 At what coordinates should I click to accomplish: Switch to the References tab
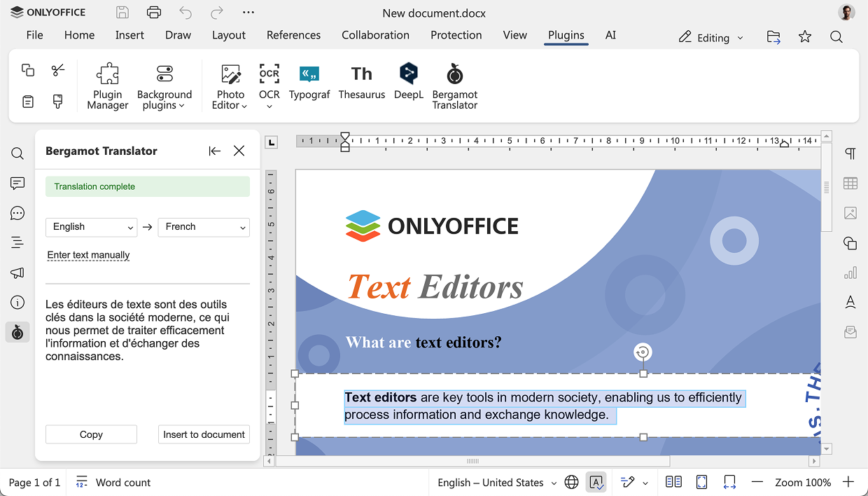point(293,35)
